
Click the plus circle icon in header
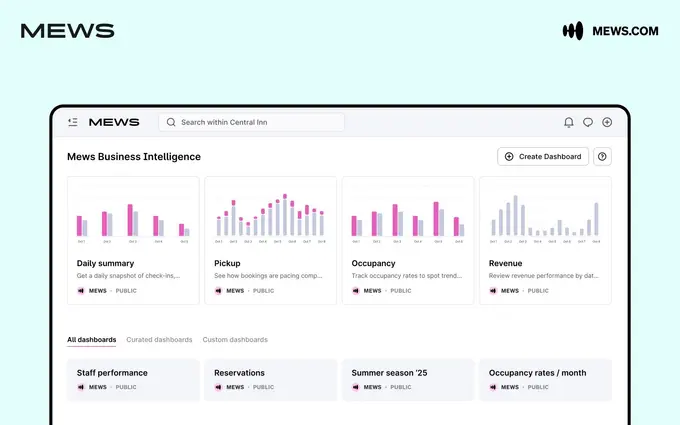pyautogui.click(x=607, y=122)
